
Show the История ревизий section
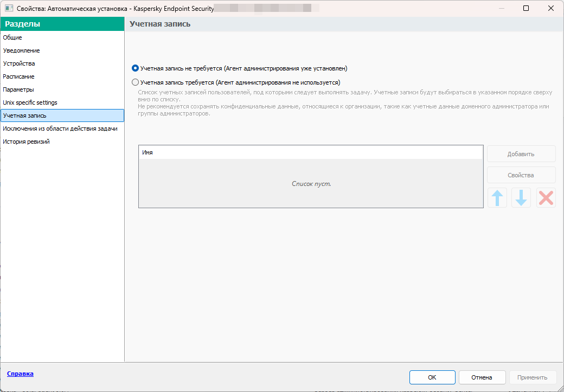[26, 142]
